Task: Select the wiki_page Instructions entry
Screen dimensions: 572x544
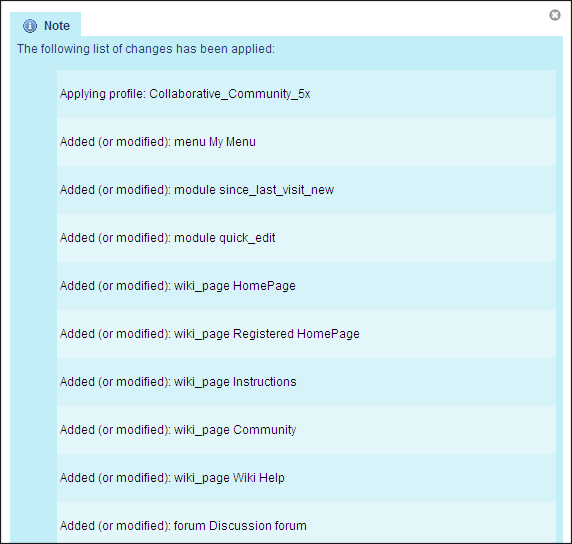Action: (306, 382)
